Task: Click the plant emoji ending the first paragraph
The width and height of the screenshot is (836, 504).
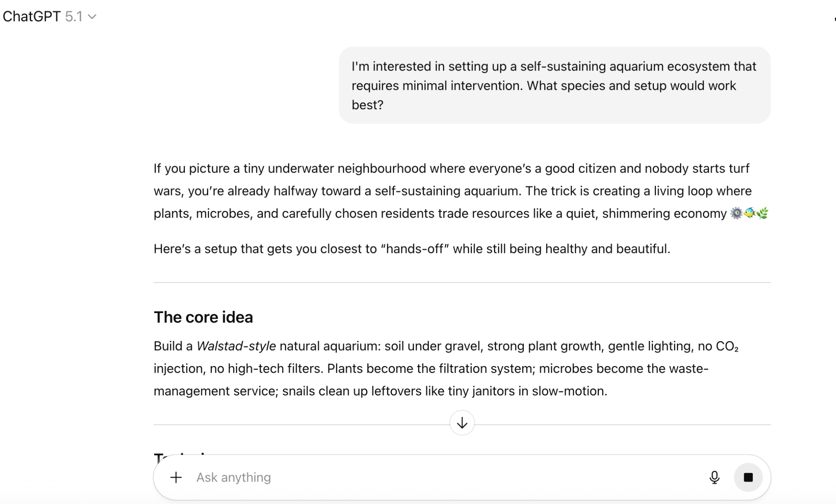Action: point(763,213)
